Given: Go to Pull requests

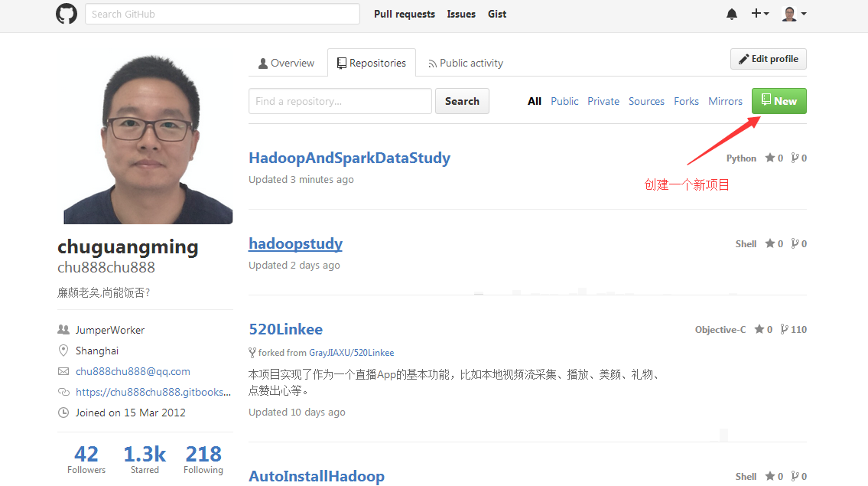Looking at the screenshot, I should [x=404, y=14].
